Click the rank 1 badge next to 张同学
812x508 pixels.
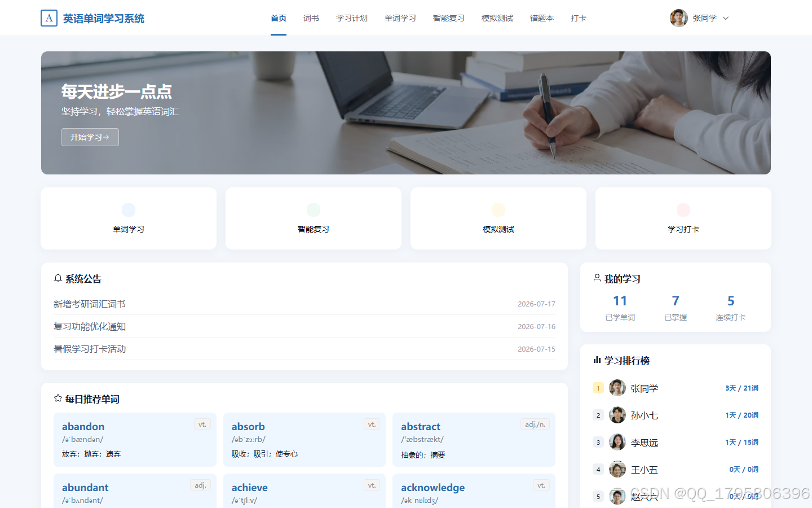598,388
